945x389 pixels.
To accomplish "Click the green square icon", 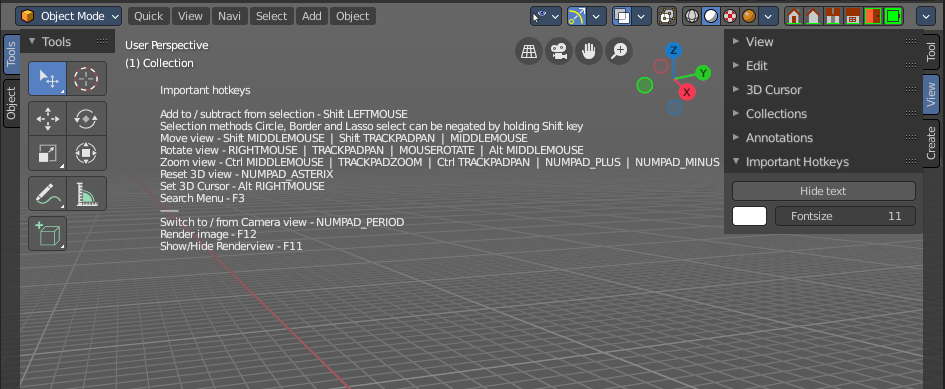I will click(x=893, y=16).
